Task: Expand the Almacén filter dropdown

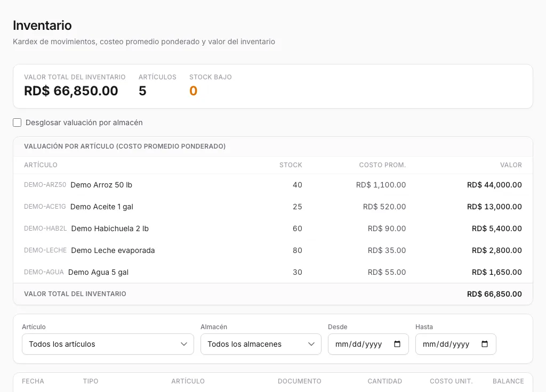Action: click(x=261, y=344)
